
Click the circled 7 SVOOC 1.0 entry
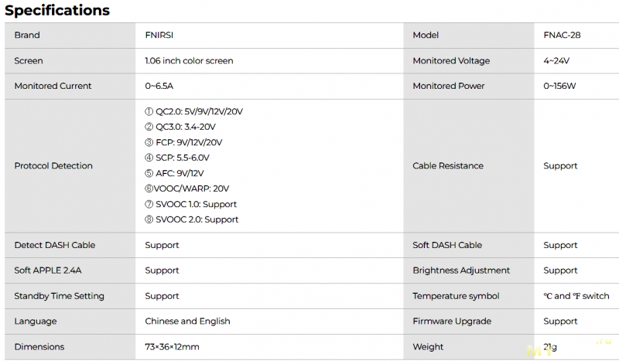click(x=190, y=204)
